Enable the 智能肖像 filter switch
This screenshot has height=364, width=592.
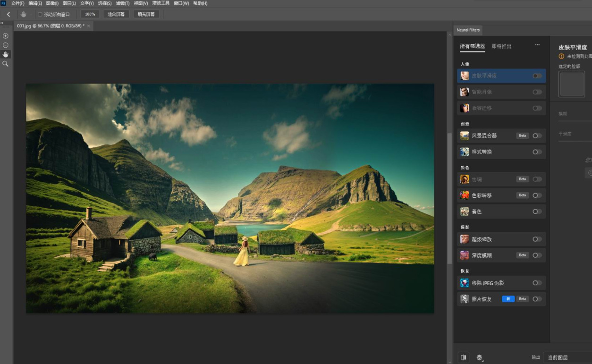click(x=537, y=92)
